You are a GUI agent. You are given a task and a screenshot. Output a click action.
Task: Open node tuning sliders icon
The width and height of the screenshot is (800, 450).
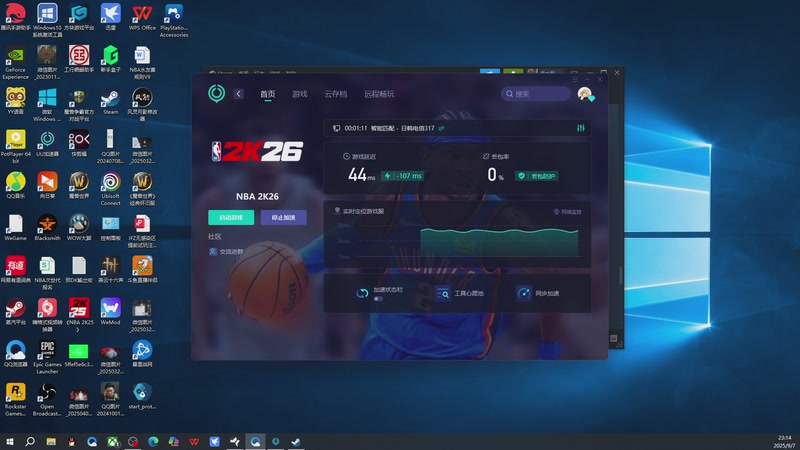pos(581,128)
